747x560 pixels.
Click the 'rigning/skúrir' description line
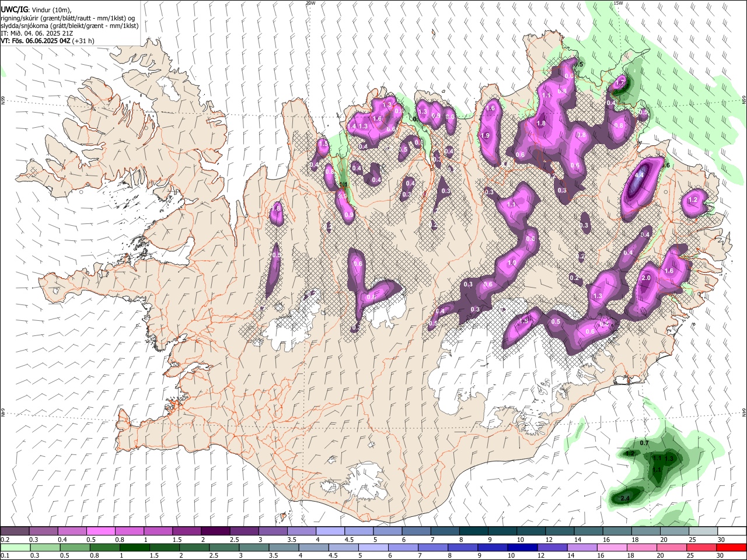point(68,18)
